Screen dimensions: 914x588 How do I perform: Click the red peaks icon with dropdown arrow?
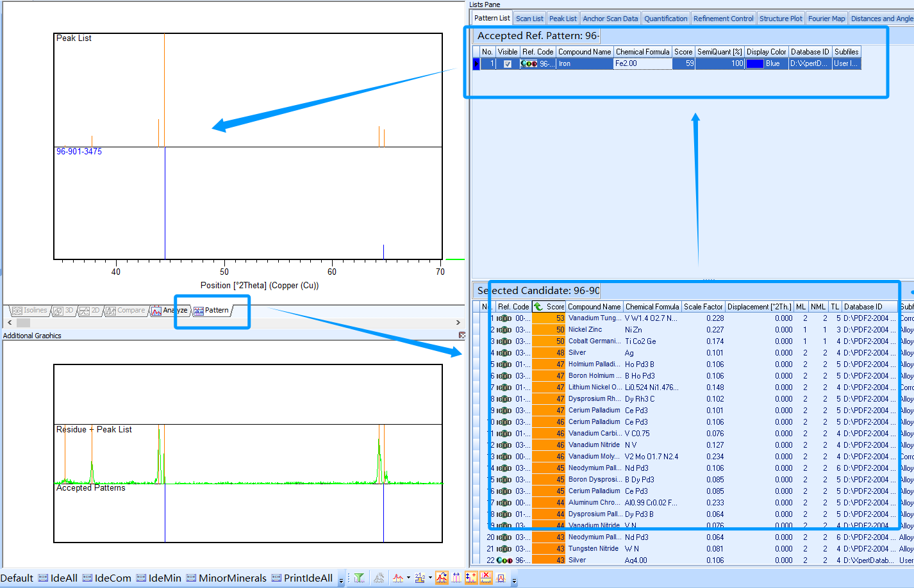coord(398,578)
